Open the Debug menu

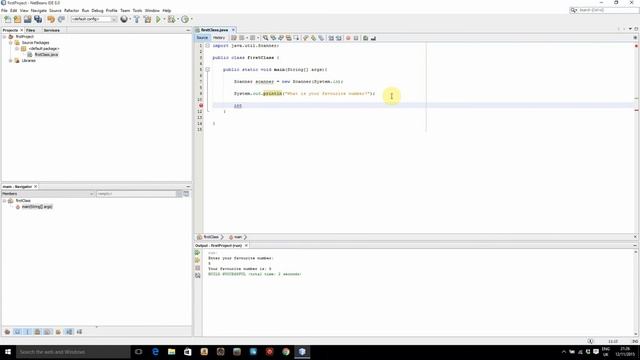coord(97,11)
